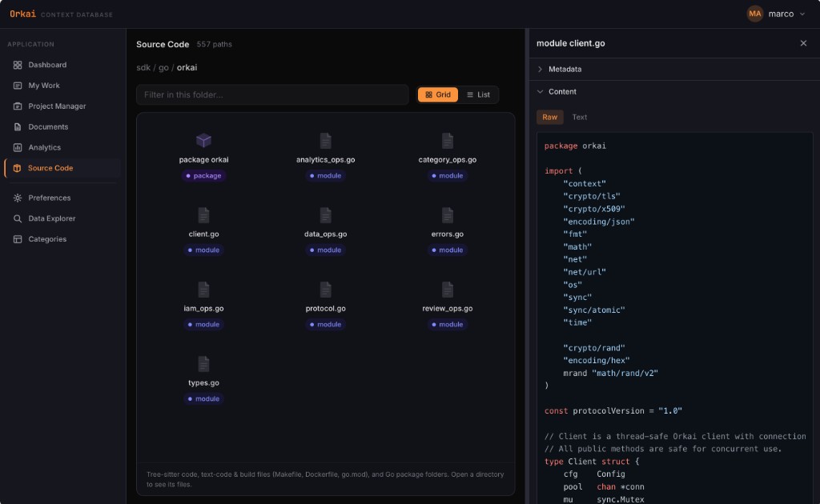Screen dimensions: 820x504
Task: Select the category_ops.go file icon
Action: pyautogui.click(x=447, y=141)
